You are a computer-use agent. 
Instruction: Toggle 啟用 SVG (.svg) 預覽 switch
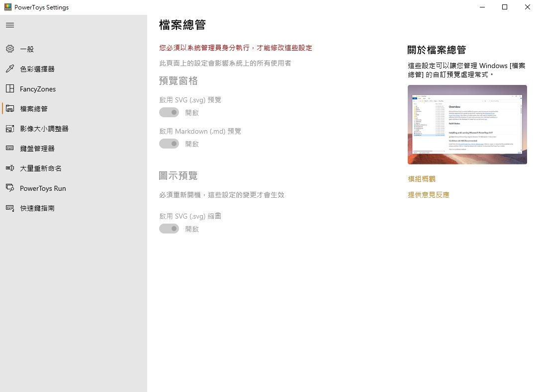click(x=169, y=112)
